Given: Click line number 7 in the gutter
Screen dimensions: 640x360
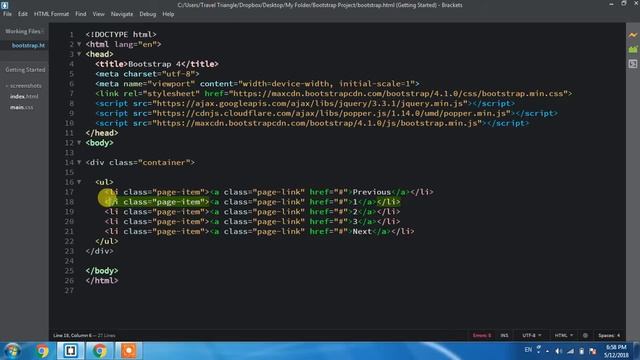Looking at the screenshot, I should (x=71, y=93).
